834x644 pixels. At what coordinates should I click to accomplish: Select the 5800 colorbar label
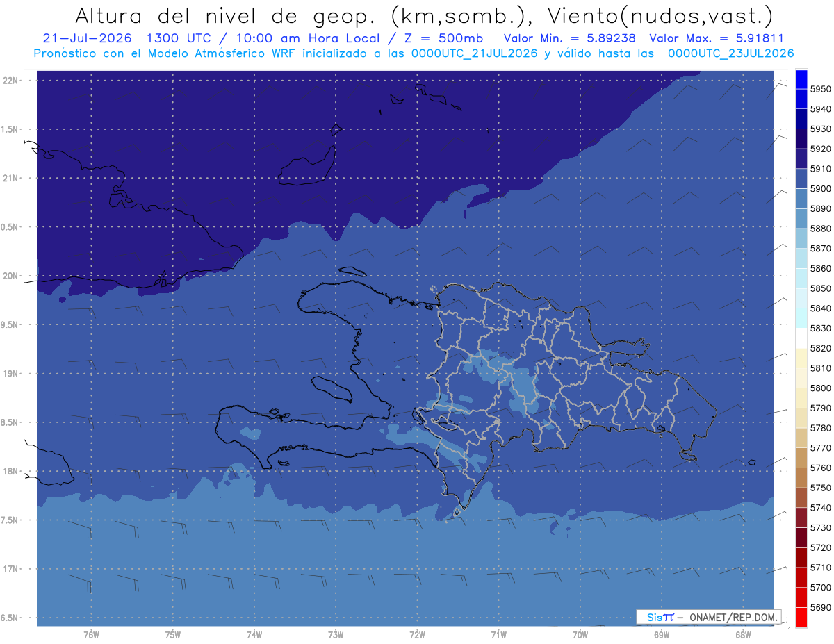coord(821,388)
